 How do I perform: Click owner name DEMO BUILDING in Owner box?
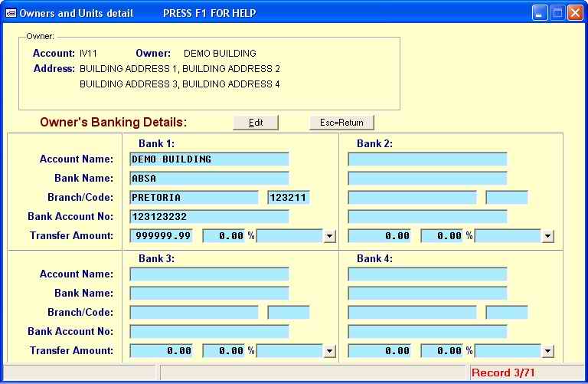pyautogui.click(x=220, y=54)
